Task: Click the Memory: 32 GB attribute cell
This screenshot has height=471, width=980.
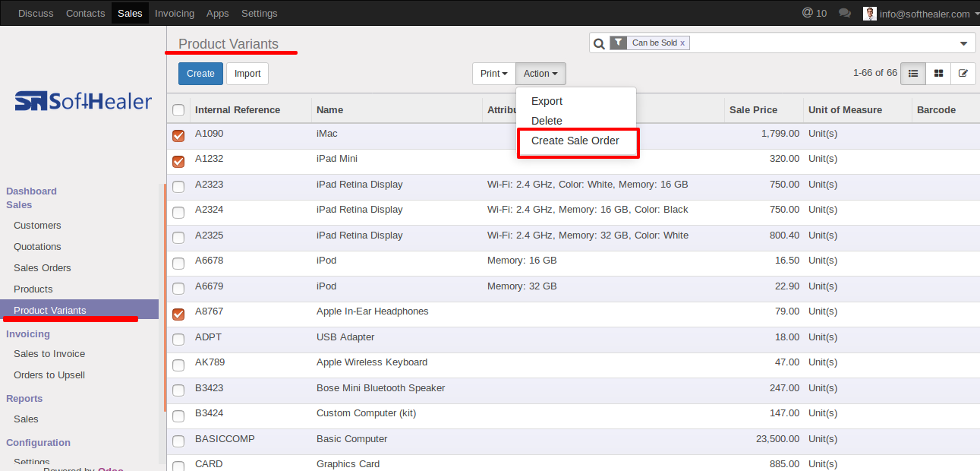Action: point(522,286)
